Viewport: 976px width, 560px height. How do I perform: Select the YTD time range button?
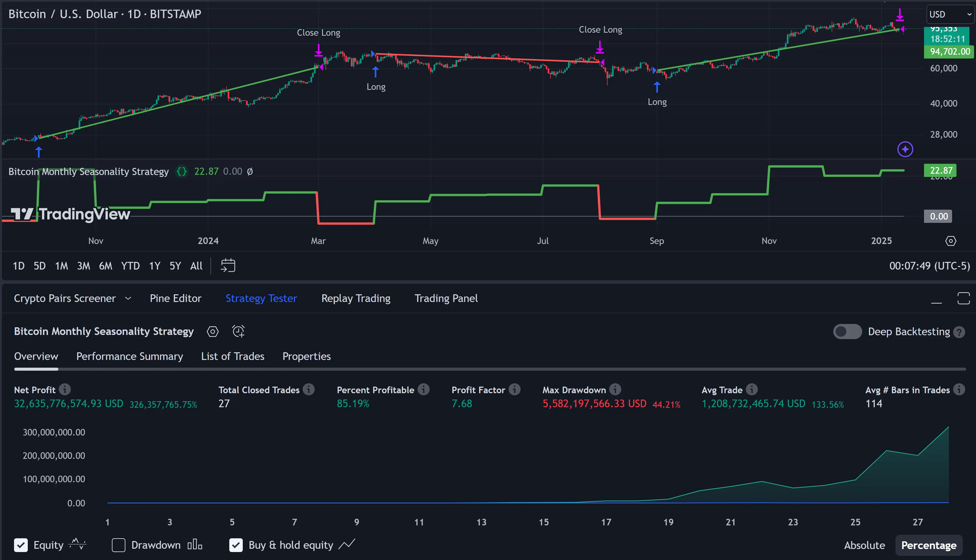pyautogui.click(x=130, y=266)
